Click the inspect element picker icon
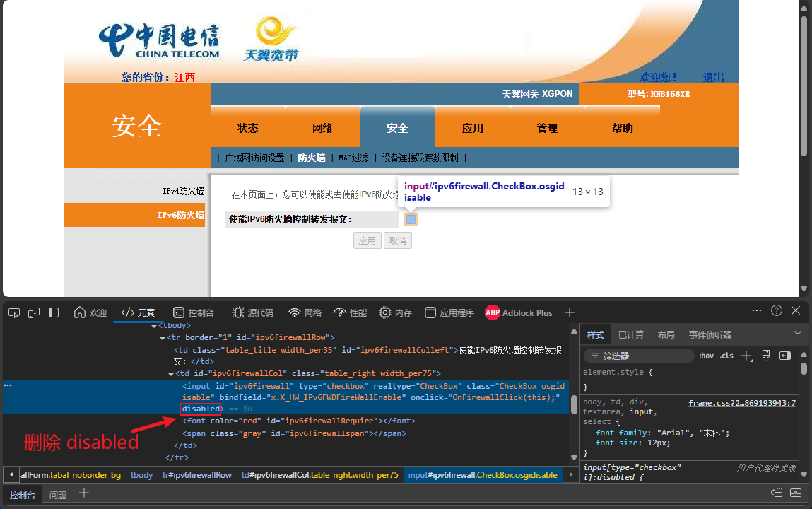This screenshot has height=509, width=812. (x=14, y=312)
